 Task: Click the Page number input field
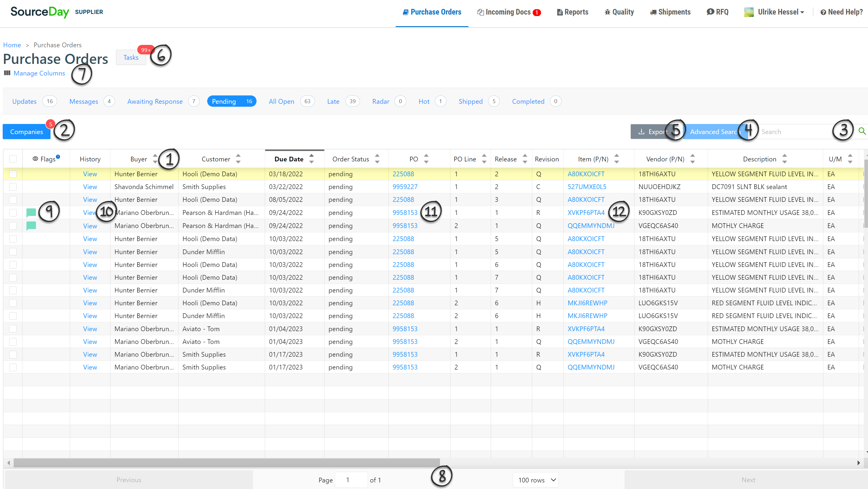pyautogui.click(x=351, y=480)
